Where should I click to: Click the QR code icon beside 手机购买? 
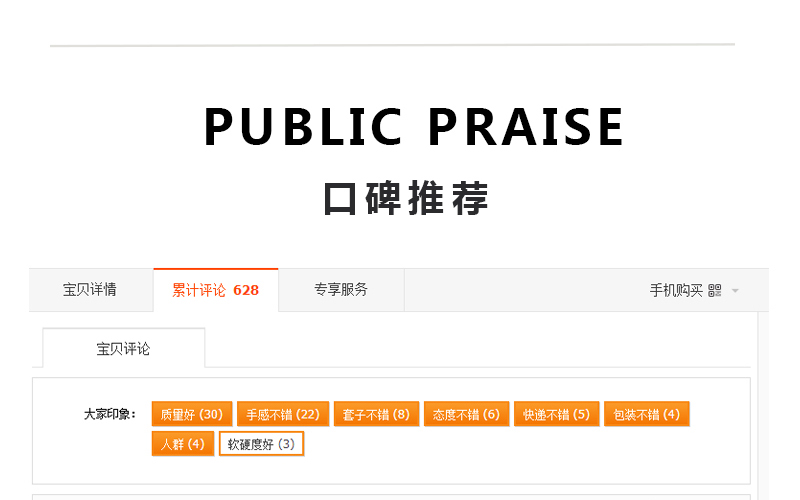(x=714, y=291)
